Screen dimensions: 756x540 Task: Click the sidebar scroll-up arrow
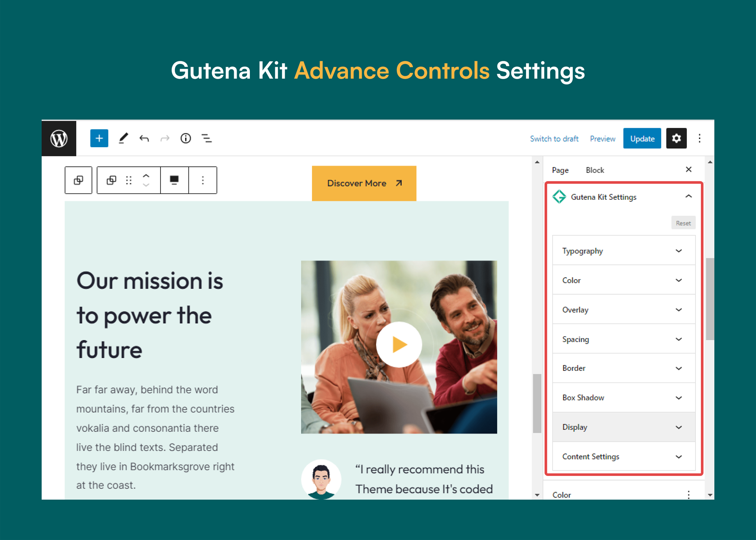(710, 162)
